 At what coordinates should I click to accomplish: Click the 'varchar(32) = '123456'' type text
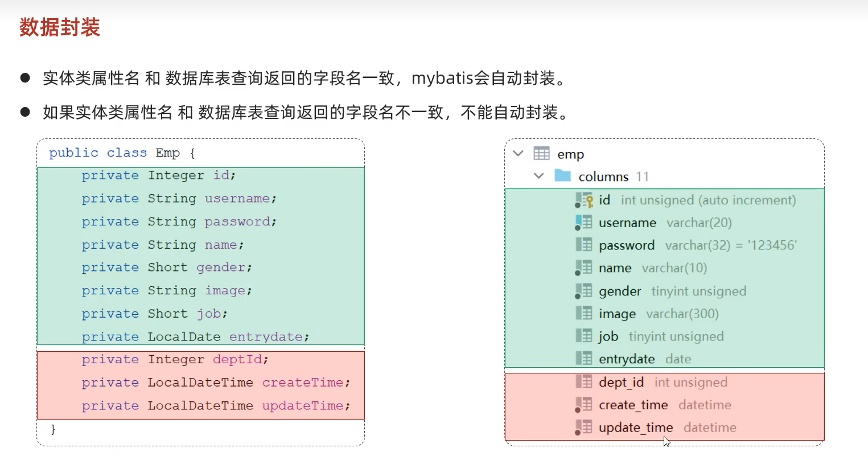point(731,245)
